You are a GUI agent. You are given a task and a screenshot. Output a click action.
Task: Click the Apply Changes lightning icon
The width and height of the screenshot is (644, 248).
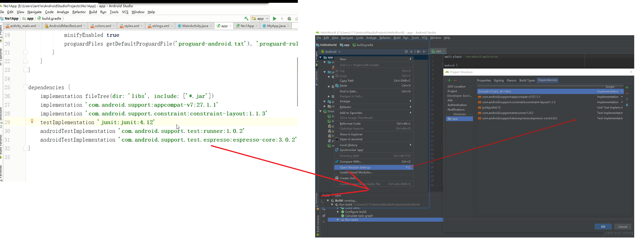[x=282, y=18]
